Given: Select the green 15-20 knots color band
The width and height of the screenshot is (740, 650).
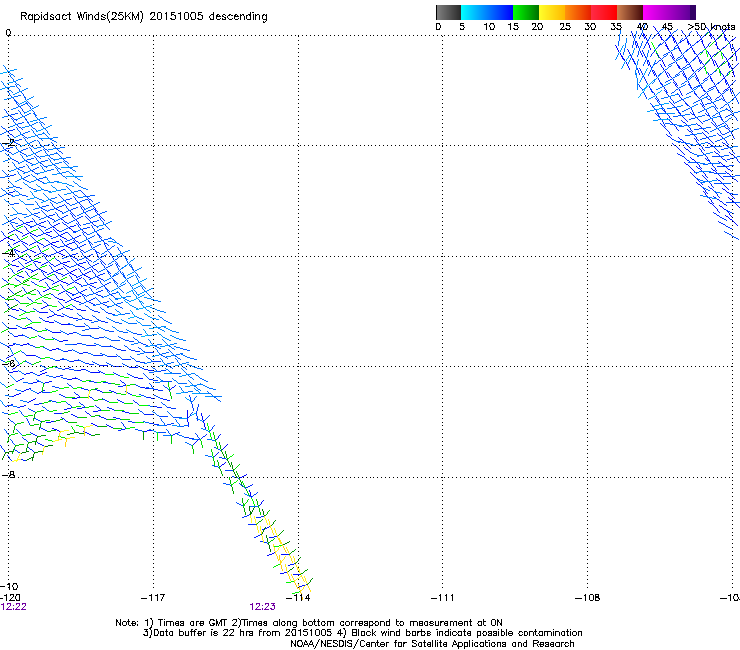Looking at the screenshot, I should pyautogui.click(x=526, y=12).
